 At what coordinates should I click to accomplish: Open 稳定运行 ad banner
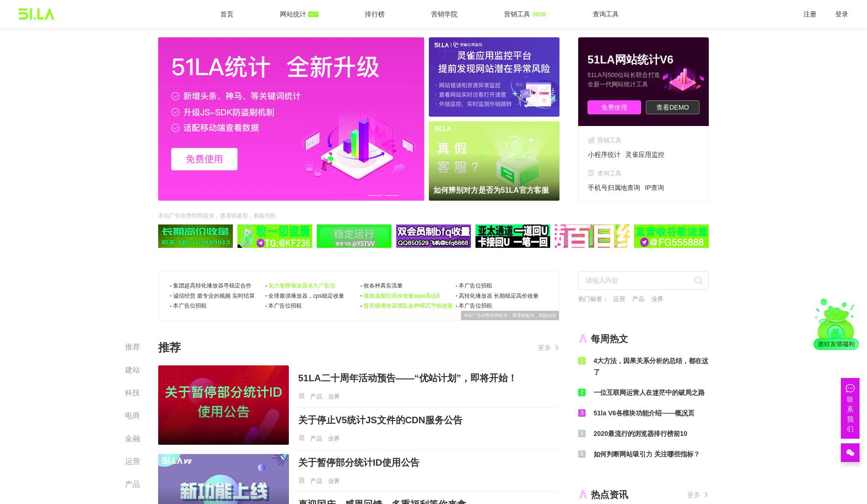(354, 236)
